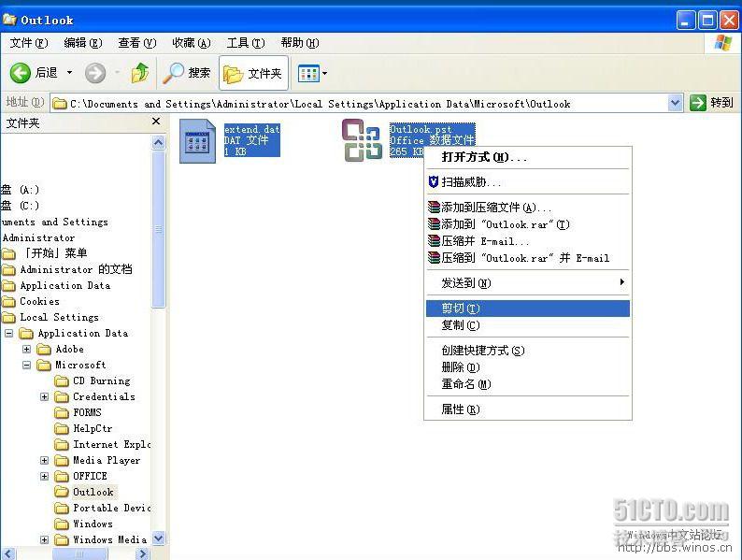Viewport: 742px width, 560px height.
Task: Click the Forward navigation arrow icon
Action: tap(95, 73)
